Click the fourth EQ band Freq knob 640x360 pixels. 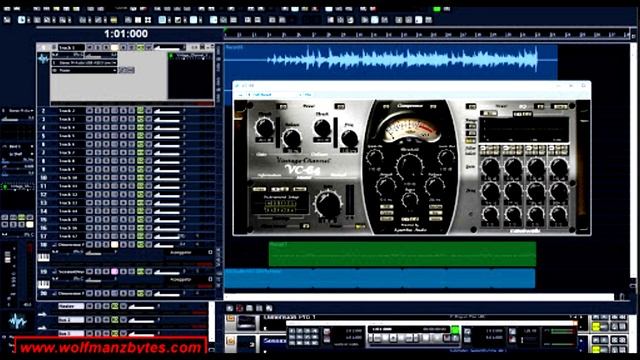pos(558,191)
